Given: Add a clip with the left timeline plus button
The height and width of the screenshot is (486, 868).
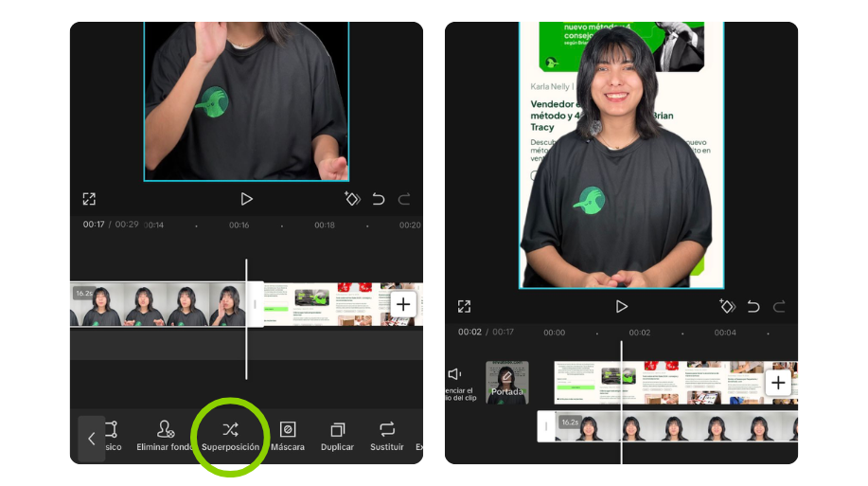Looking at the screenshot, I should 403,304.
